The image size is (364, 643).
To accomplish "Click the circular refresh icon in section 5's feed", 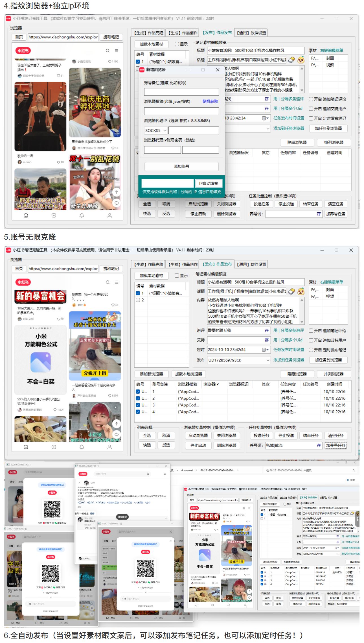I will (x=116, y=434).
